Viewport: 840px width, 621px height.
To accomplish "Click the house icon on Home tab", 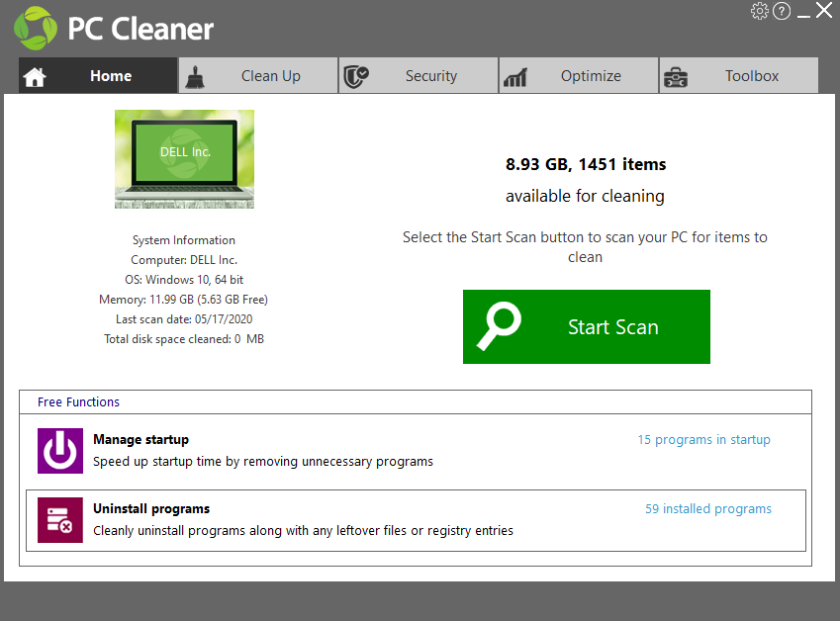I will point(35,77).
